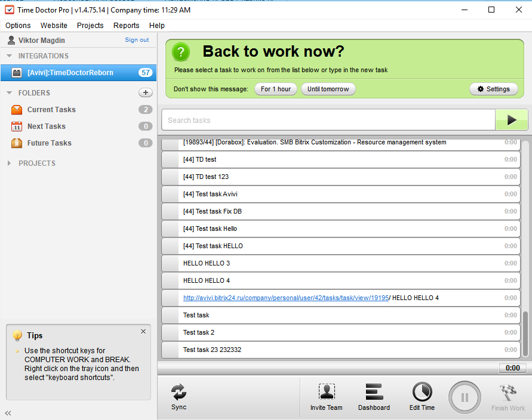Click the green question mark icon
This screenshot has width=532, height=420.
(181, 52)
